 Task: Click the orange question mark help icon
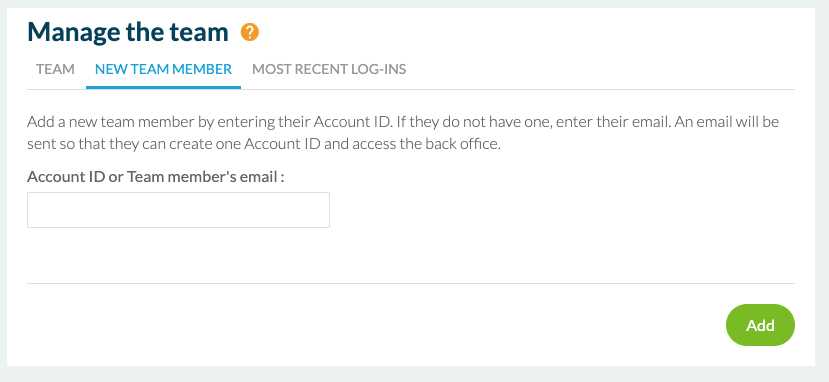(x=250, y=32)
